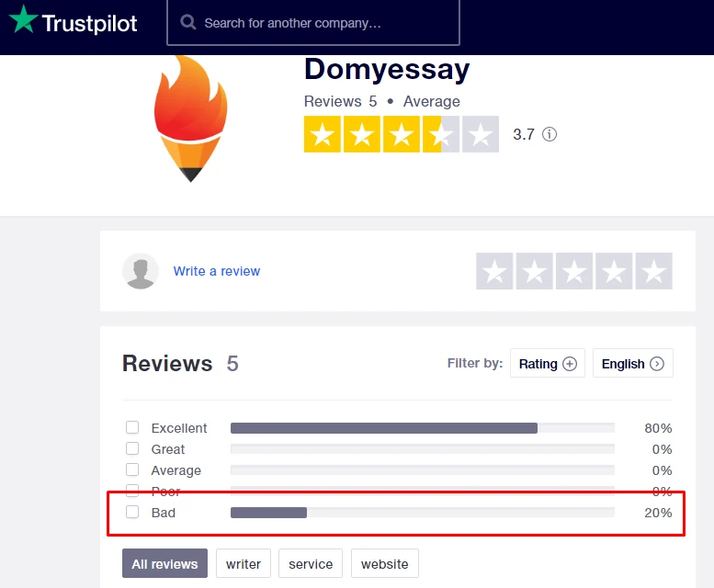Select the All reviews tab
Image resolution: width=714 pixels, height=588 pixels.
164,563
